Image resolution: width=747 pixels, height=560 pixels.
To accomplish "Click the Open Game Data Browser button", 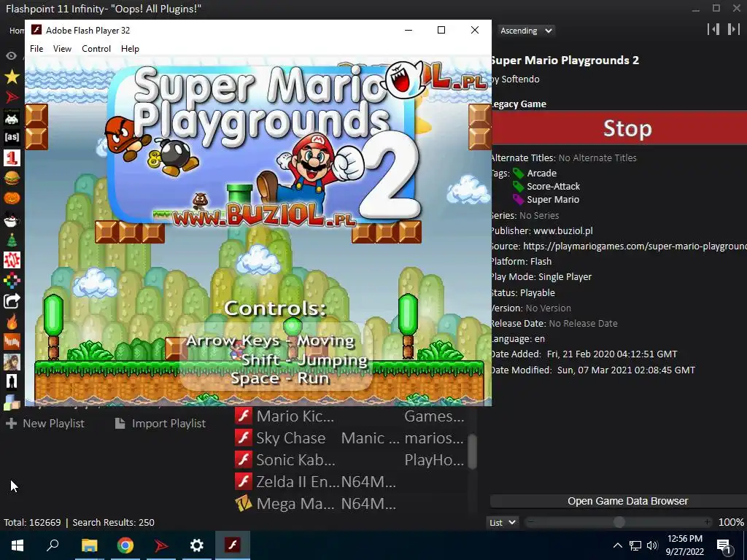I will (619, 501).
